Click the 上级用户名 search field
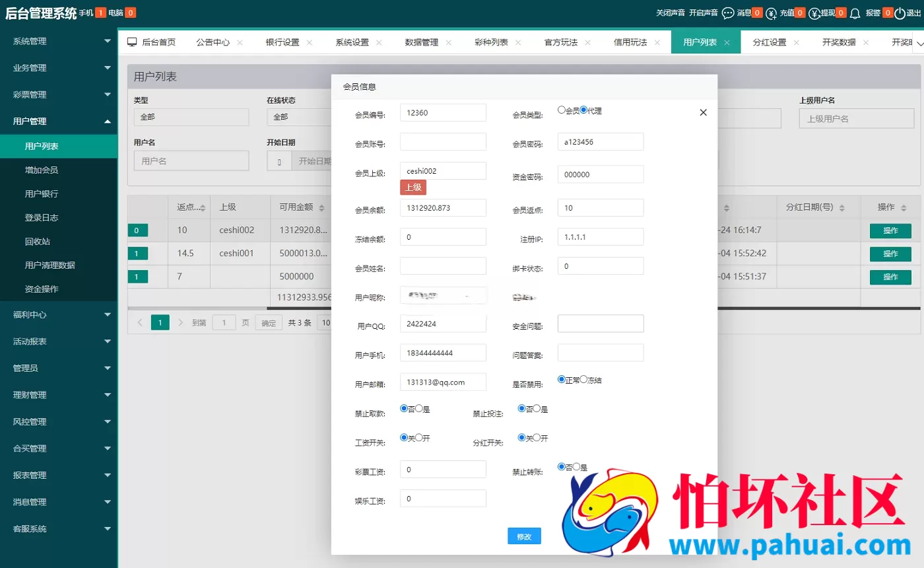Viewport: 924px width, 568px height. click(x=857, y=118)
